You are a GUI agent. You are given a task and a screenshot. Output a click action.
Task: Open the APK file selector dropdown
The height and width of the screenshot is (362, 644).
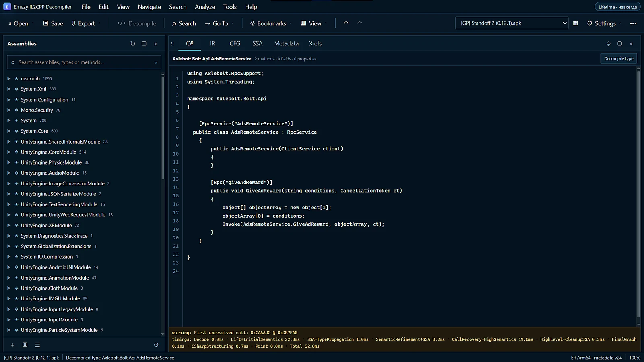pyautogui.click(x=512, y=23)
